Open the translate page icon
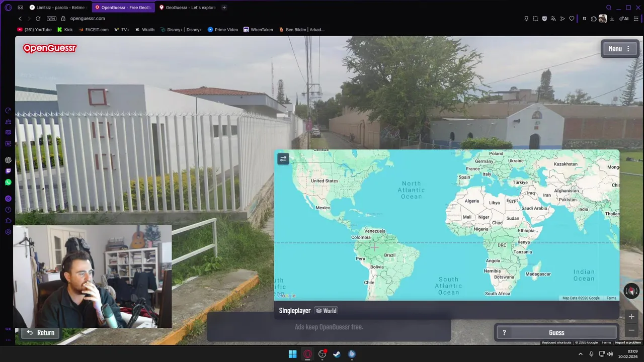Viewport: 644px width, 362px height. 553,19
